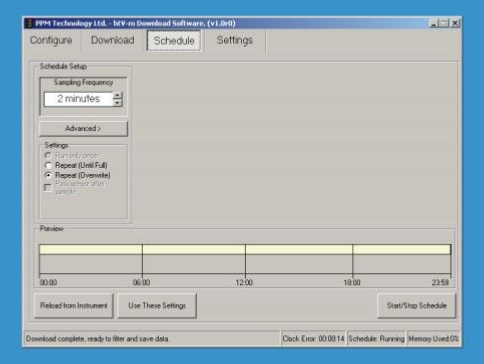Click the Schedule: Running status panel
Image resolution: width=484 pixels, height=364 pixels.
(376, 339)
